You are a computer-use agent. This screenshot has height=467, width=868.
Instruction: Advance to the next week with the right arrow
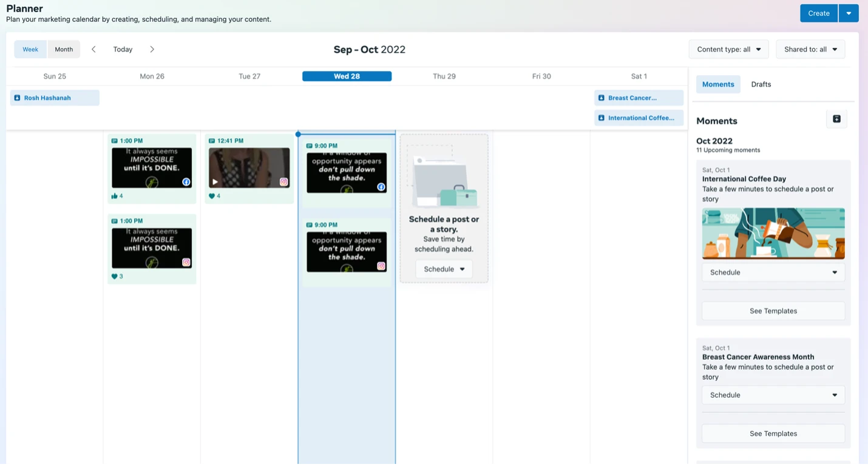point(152,49)
